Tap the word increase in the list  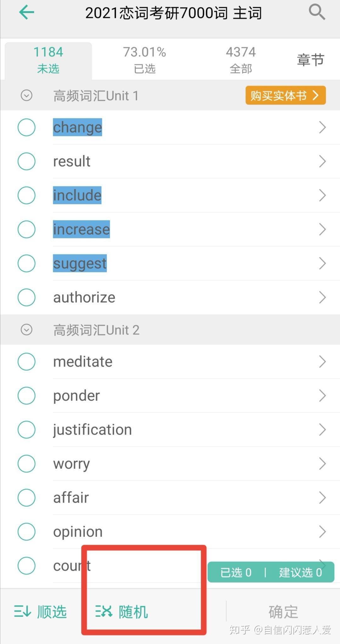click(x=82, y=229)
